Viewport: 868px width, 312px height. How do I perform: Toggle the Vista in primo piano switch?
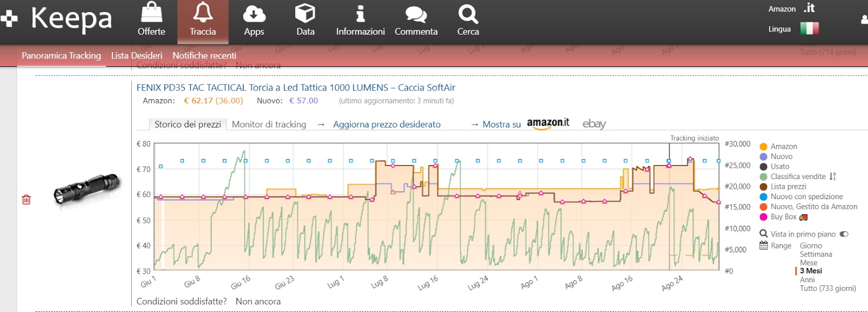click(x=844, y=234)
